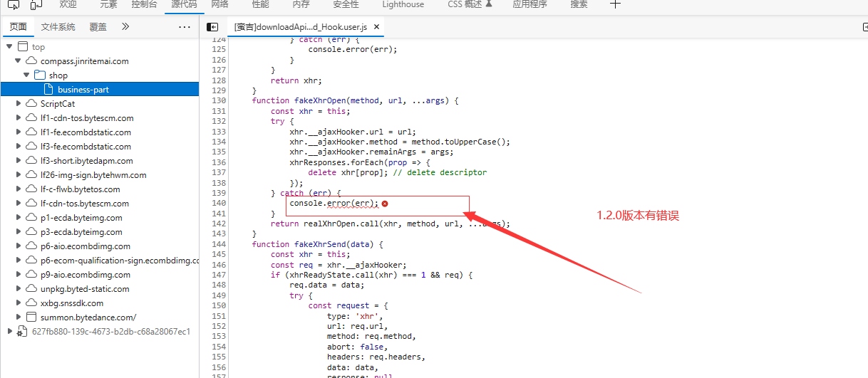This screenshot has height=378, width=868.
Task: Expand the ScriptCat tree node
Action: 19,104
